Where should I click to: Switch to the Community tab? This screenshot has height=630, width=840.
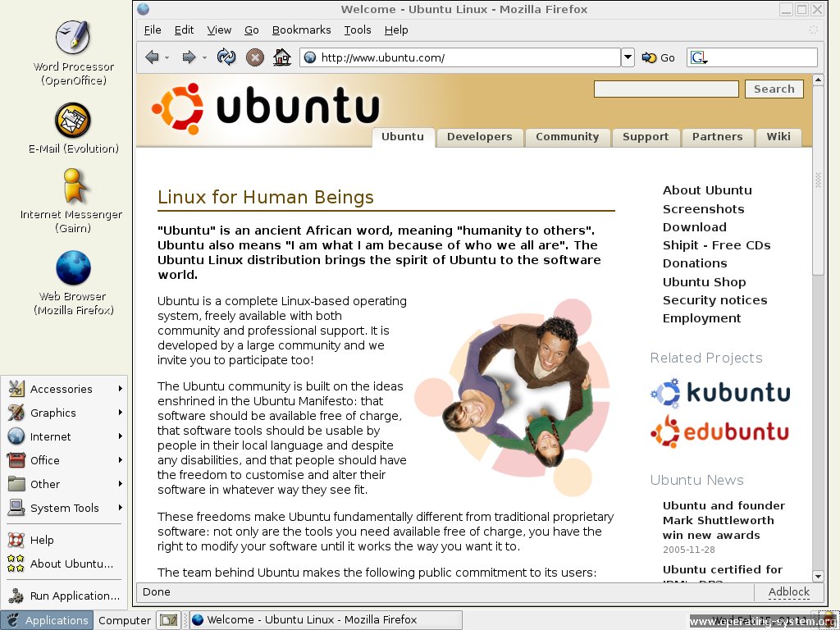[x=568, y=137]
